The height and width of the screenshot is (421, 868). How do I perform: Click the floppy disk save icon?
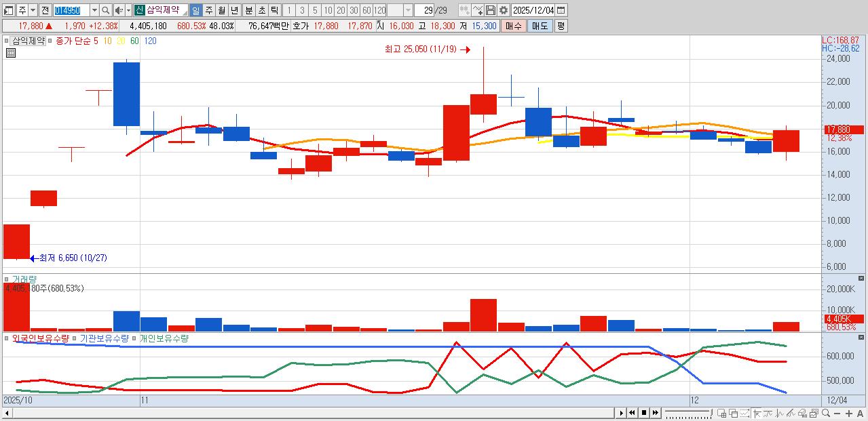[x=490, y=10]
